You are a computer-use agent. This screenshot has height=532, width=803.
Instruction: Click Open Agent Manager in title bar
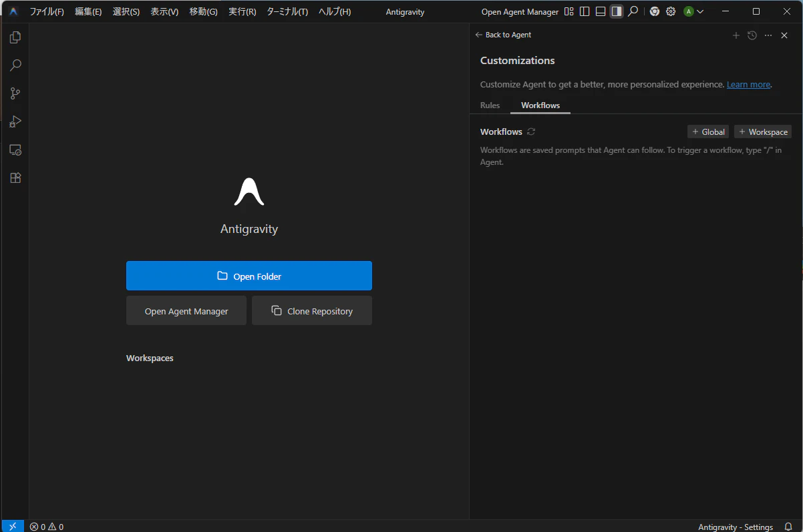[x=520, y=12]
